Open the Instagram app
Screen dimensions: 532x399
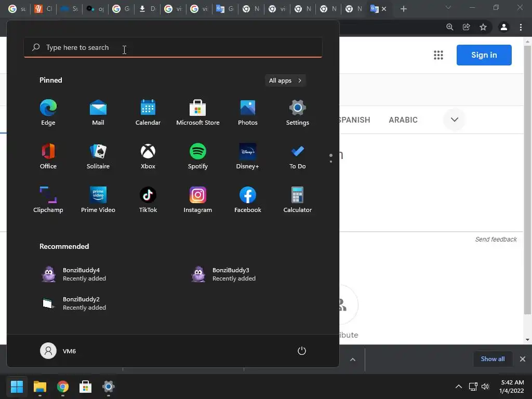[x=198, y=200]
